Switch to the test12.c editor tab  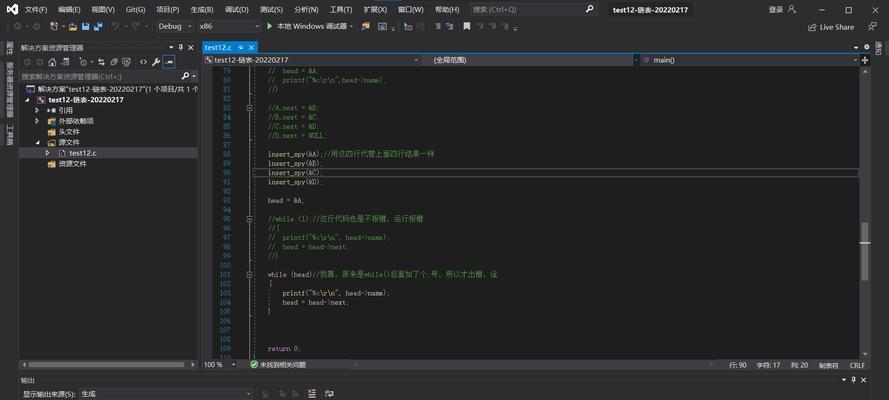(x=218, y=48)
